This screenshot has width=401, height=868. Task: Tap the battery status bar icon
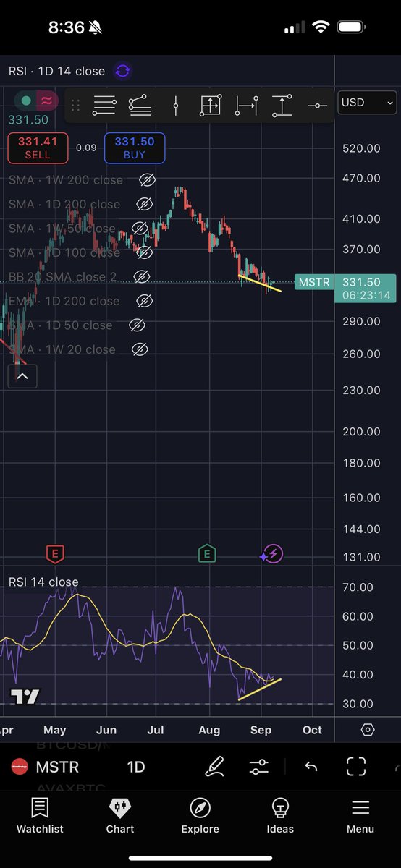click(x=353, y=27)
